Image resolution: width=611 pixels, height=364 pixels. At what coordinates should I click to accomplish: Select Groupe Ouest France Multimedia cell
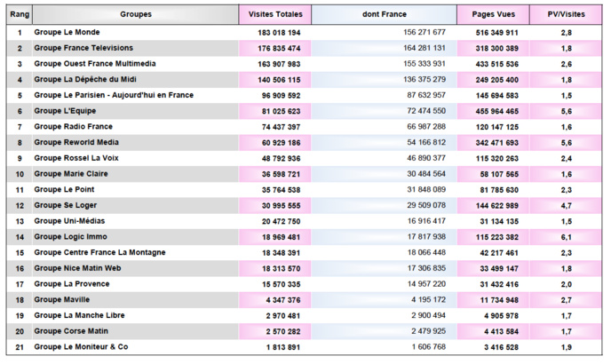click(91, 64)
